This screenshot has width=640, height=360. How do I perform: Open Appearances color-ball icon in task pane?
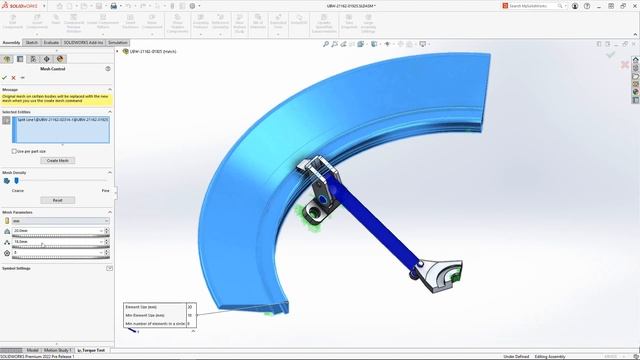pos(636,92)
